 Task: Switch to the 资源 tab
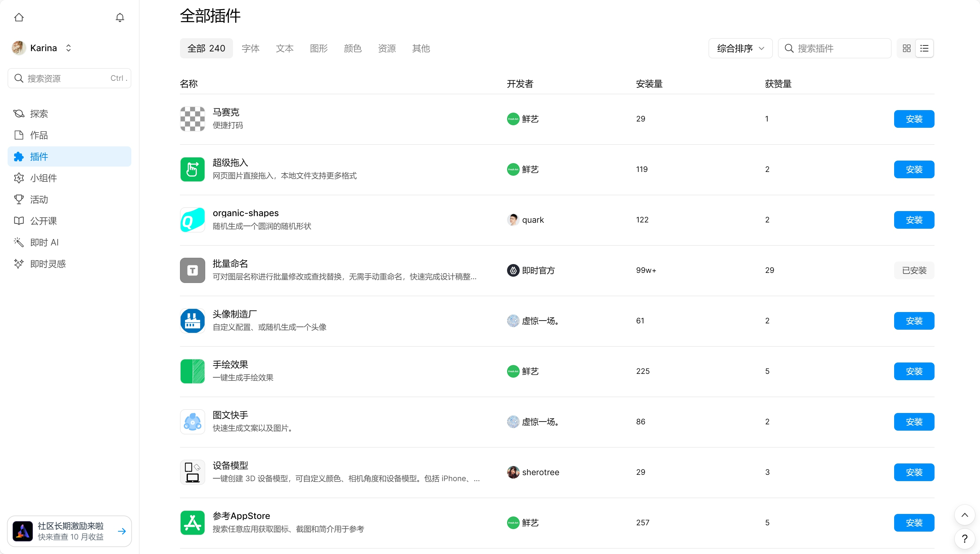[x=387, y=48]
